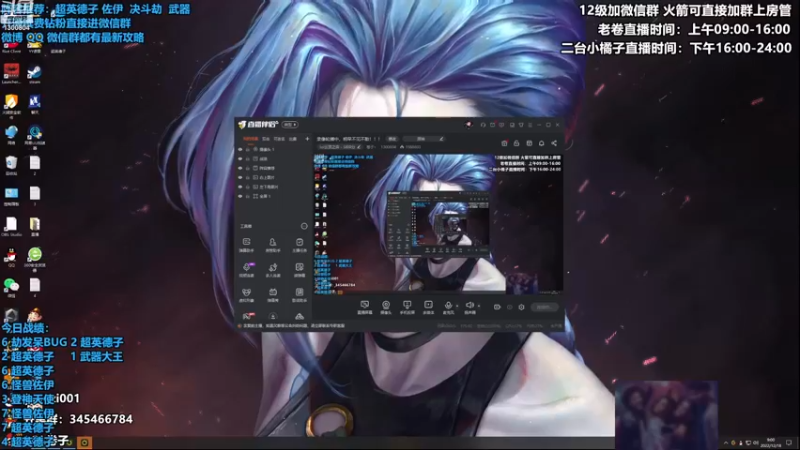Open the gift box icon with red dot
This screenshot has width=800, height=450.
pos(504,143)
